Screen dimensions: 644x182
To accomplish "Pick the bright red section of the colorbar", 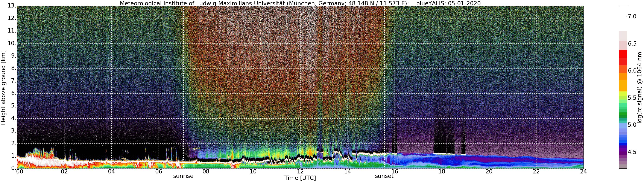I will [623, 54].
